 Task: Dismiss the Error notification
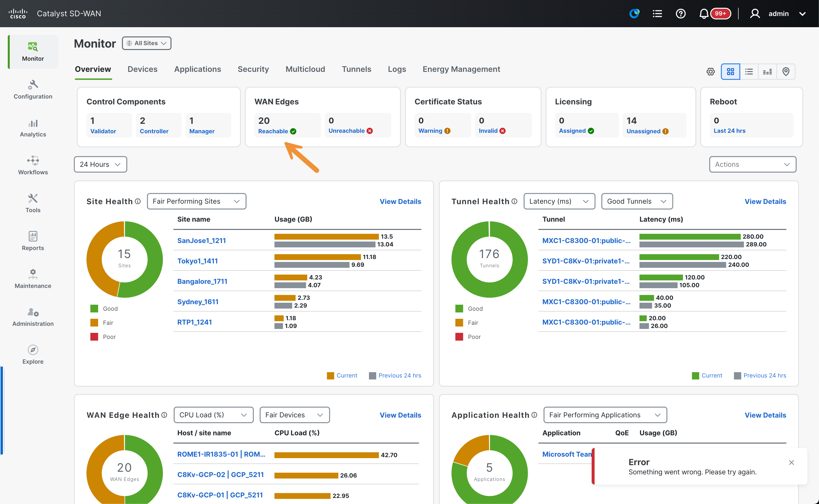click(x=791, y=462)
